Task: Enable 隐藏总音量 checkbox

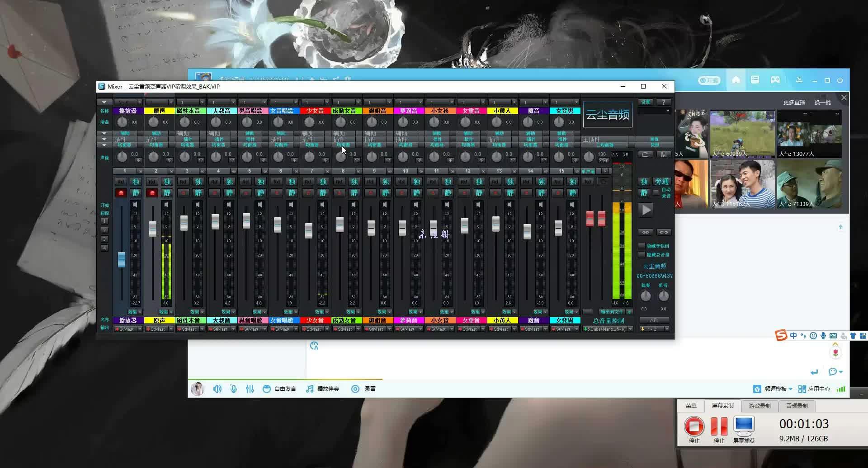Action: pyautogui.click(x=642, y=255)
